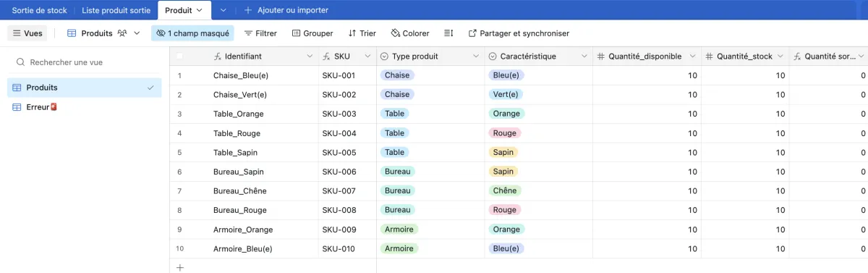Open the Filtrer filter tool
The width and height of the screenshot is (868, 273).
coord(260,33)
